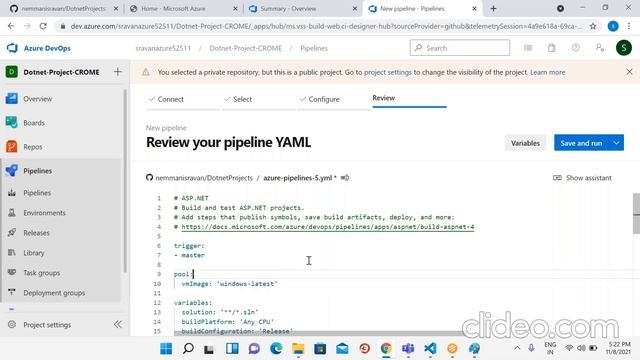Click the Azure DevOps logo
This screenshot has height=360, width=640.
pyautogui.click(x=12, y=48)
